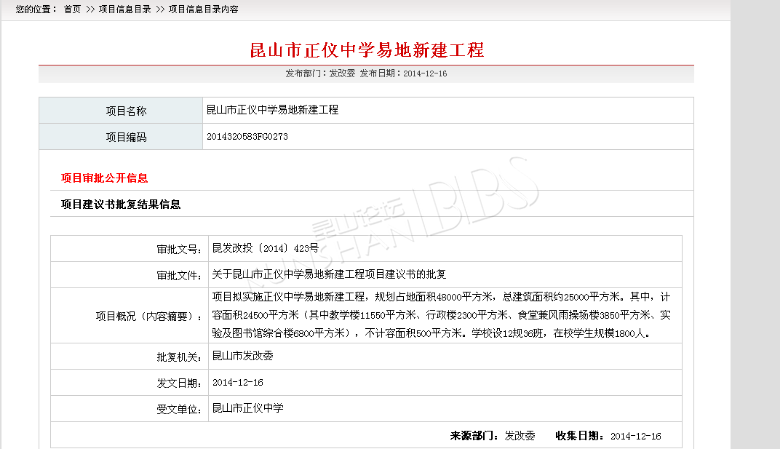
Task: Click the project summary paragraph text
Action: point(440,314)
